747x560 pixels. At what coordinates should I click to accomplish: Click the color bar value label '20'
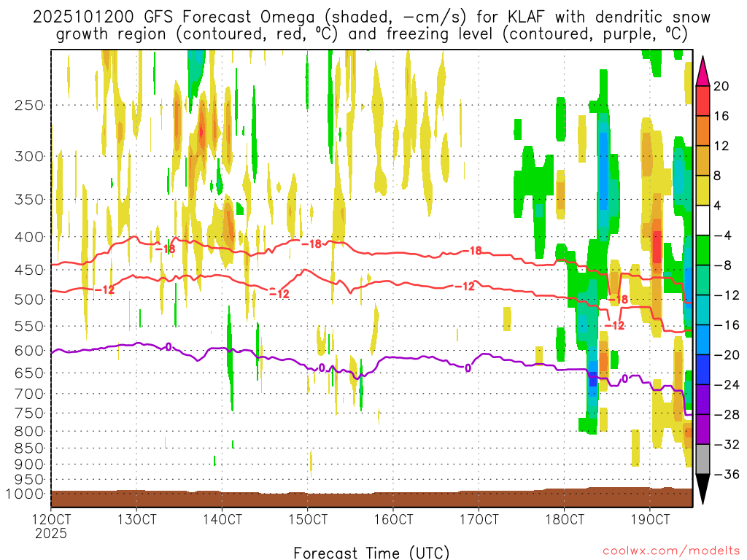click(x=721, y=86)
